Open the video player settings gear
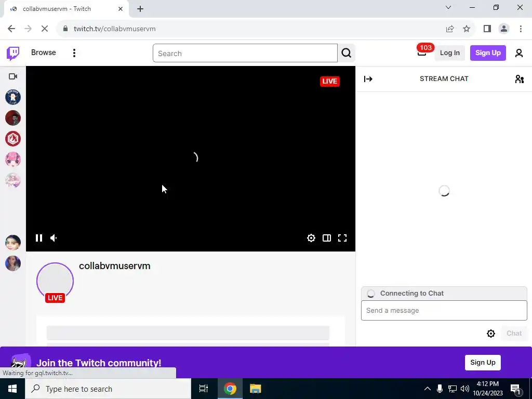This screenshot has height=399, width=532. coord(311,238)
